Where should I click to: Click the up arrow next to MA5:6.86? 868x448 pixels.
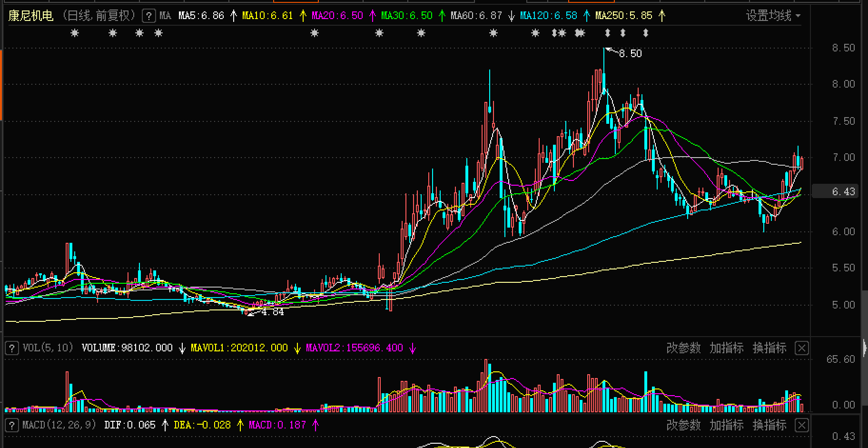point(233,16)
